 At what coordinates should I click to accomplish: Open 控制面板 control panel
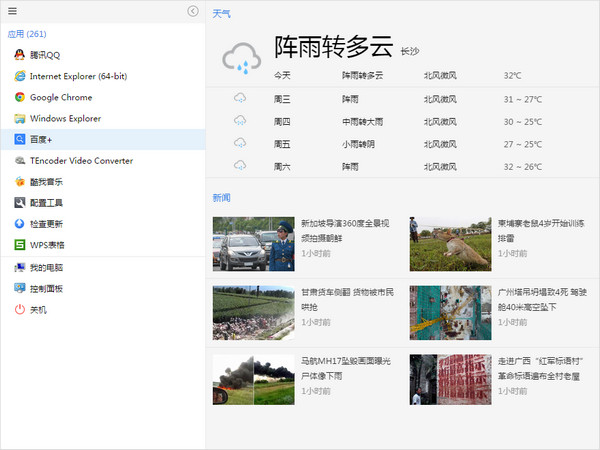click(46, 289)
